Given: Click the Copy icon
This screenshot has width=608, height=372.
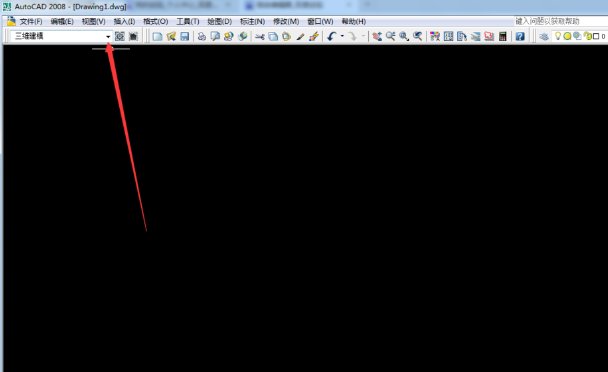Looking at the screenshot, I should tap(273, 36).
